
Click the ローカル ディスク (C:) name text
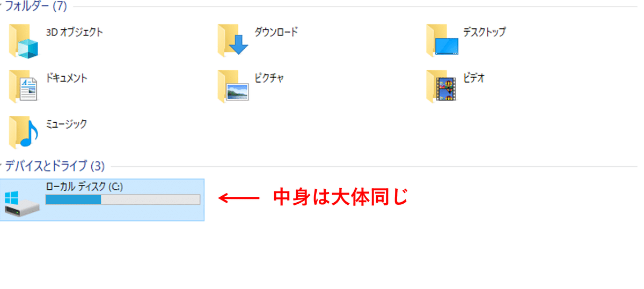(x=85, y=187)
